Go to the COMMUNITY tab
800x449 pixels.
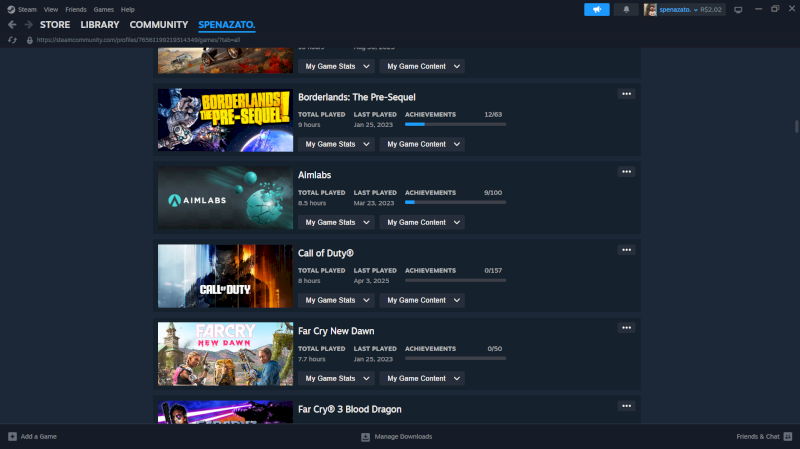point(158,24)
